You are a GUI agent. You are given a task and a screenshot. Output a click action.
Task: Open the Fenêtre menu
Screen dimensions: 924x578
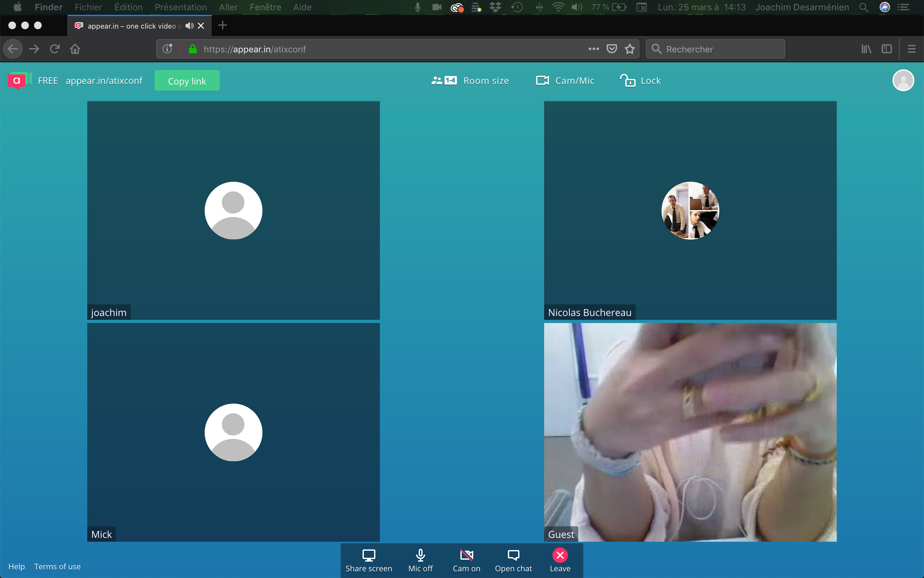[x=265, y=7]
